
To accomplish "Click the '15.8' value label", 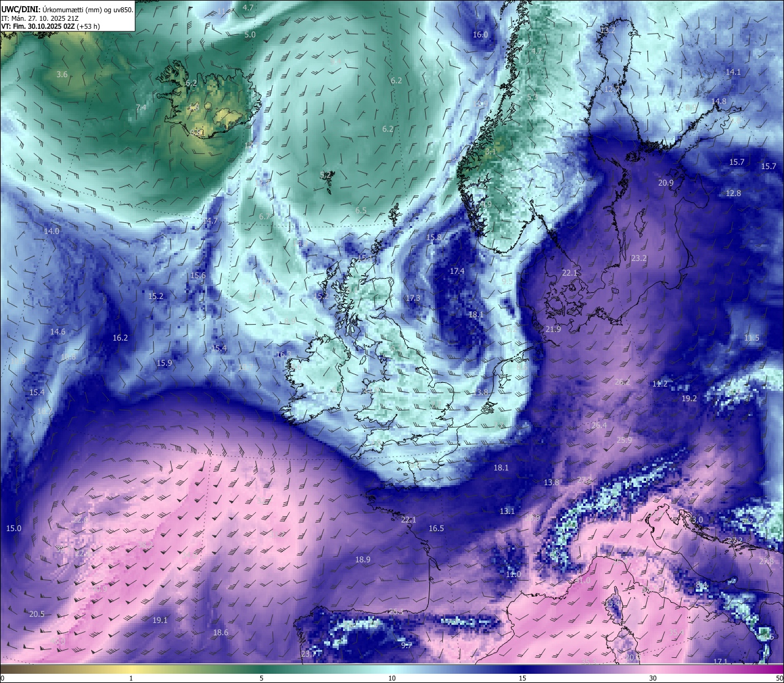I will (x=434, y=237).
